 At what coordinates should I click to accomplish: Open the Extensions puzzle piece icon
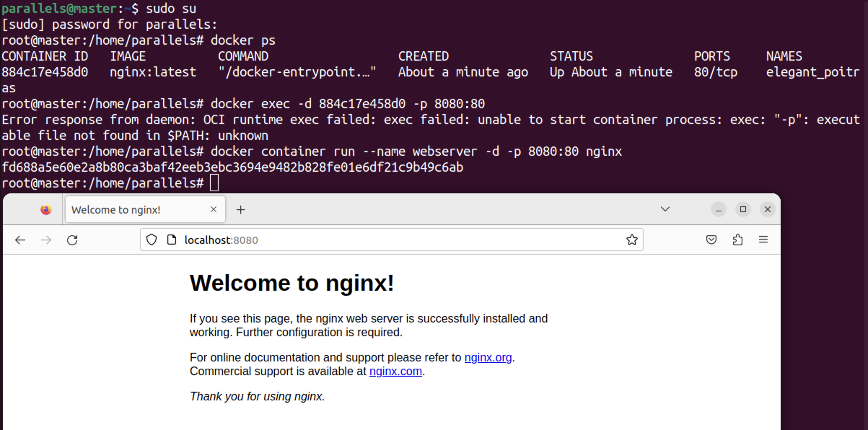[737, 240]
